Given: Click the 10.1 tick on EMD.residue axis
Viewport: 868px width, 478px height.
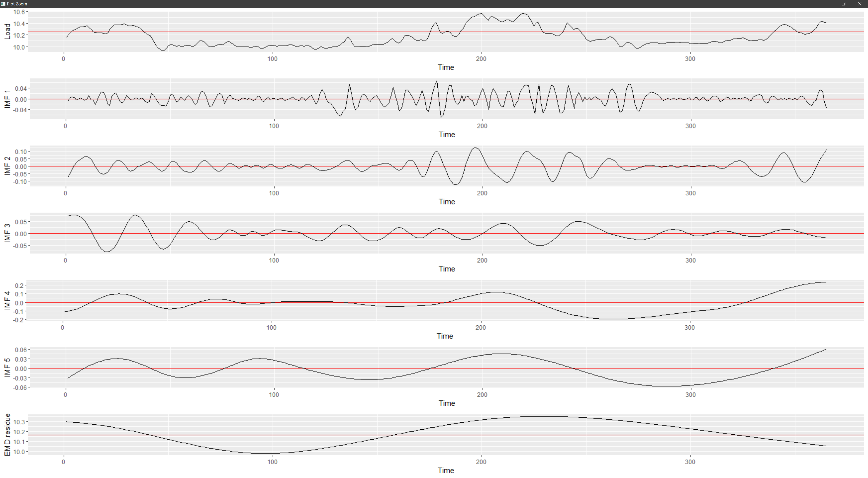Looking at the screenshot, I should (x=19, y=442).
